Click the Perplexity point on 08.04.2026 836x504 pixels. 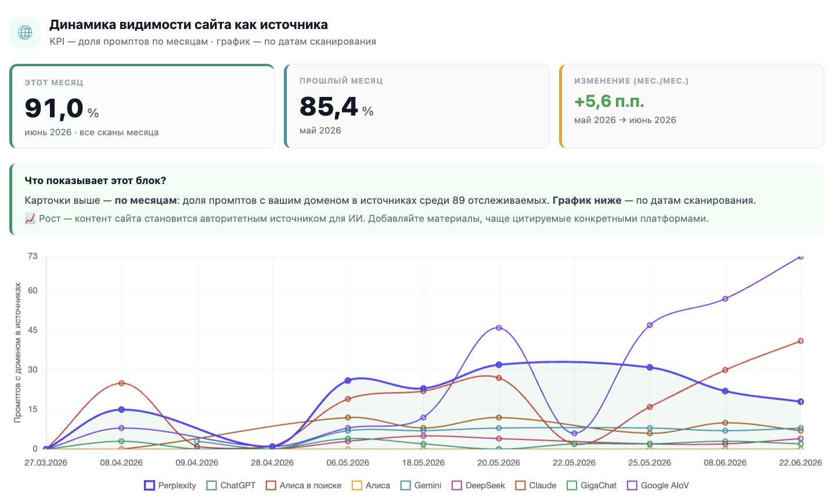pyautogui.click(x=121, y=409)
